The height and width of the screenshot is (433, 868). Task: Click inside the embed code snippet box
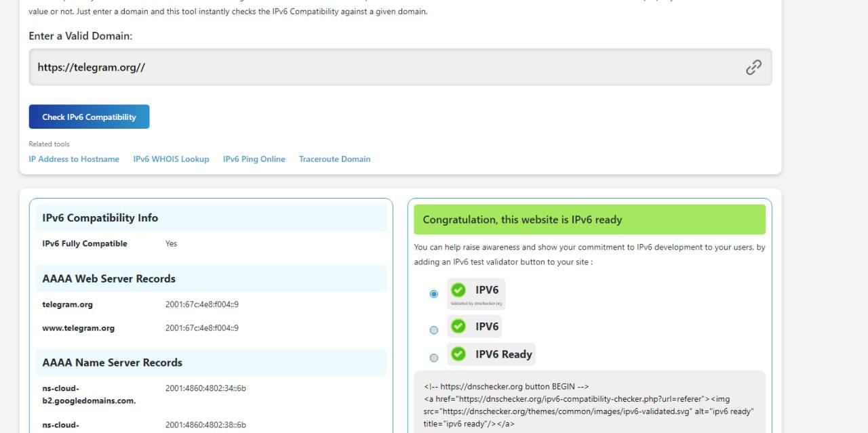[x=590, y=402]
